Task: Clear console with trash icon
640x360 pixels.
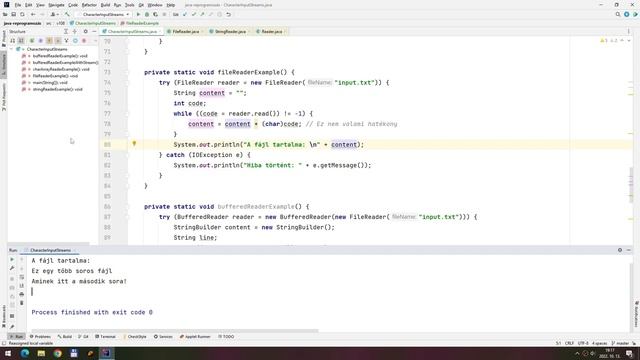Action: [22, 303]
